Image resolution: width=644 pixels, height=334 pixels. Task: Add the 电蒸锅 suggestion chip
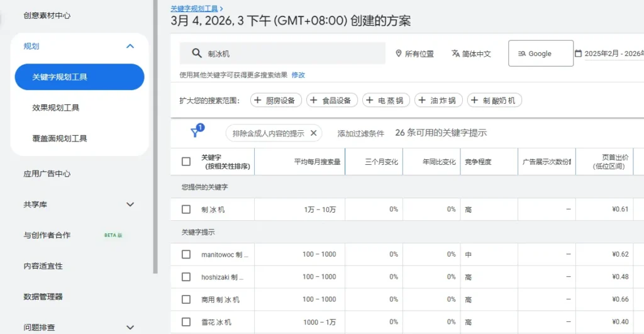coord(386,100)
